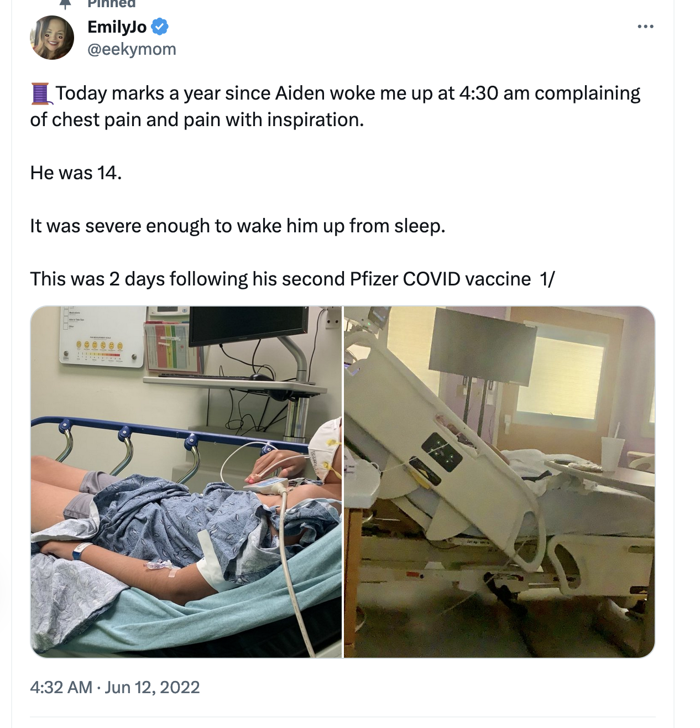Click the "1/" thread counter in text
The image size is (700, 728).
coord(547,279)
